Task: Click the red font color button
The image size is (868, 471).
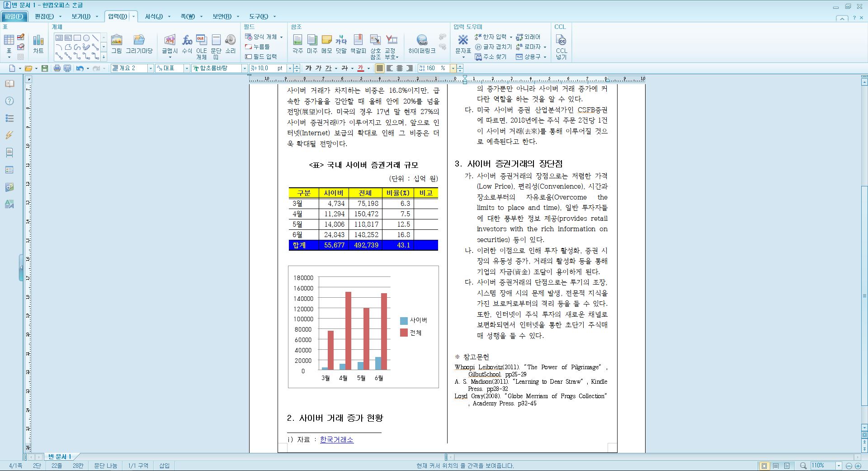Action: click(x=360, y=68)
